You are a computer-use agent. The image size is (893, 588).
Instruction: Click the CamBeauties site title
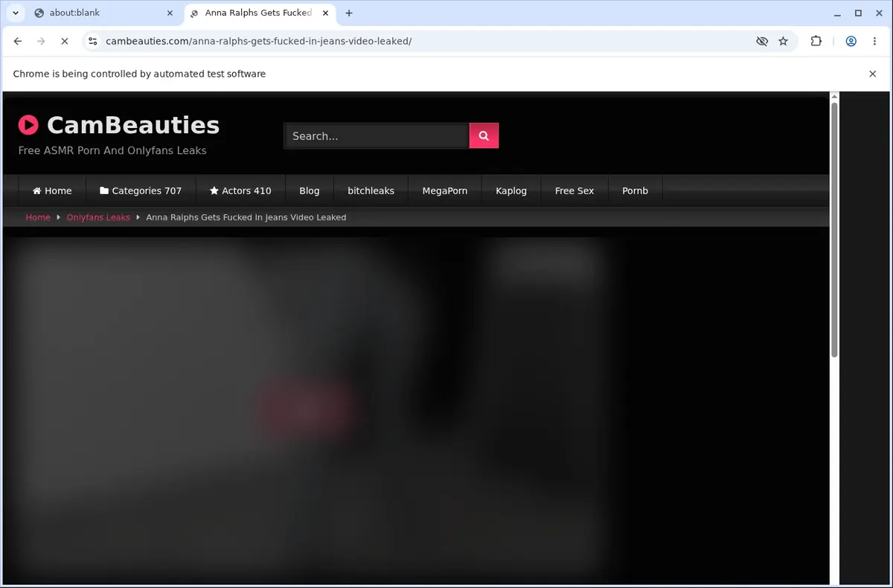click(x=133, y=124)
